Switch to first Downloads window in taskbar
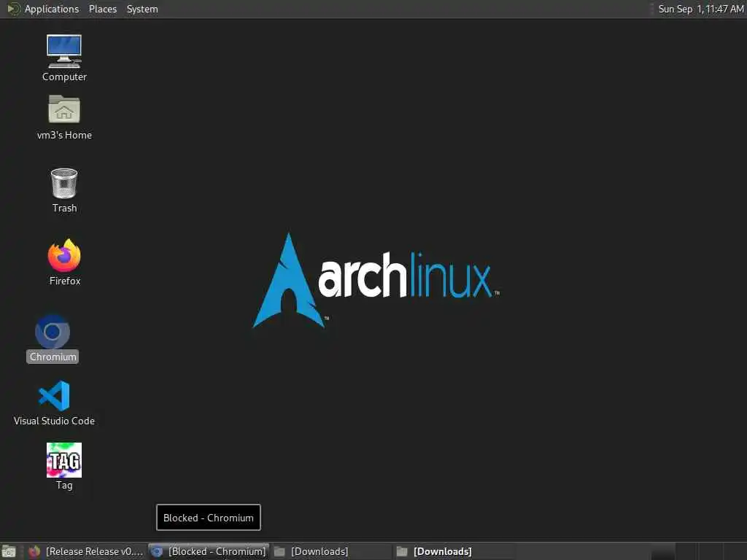747x560 pixels. pyautogui.click(x=332, y=551)
